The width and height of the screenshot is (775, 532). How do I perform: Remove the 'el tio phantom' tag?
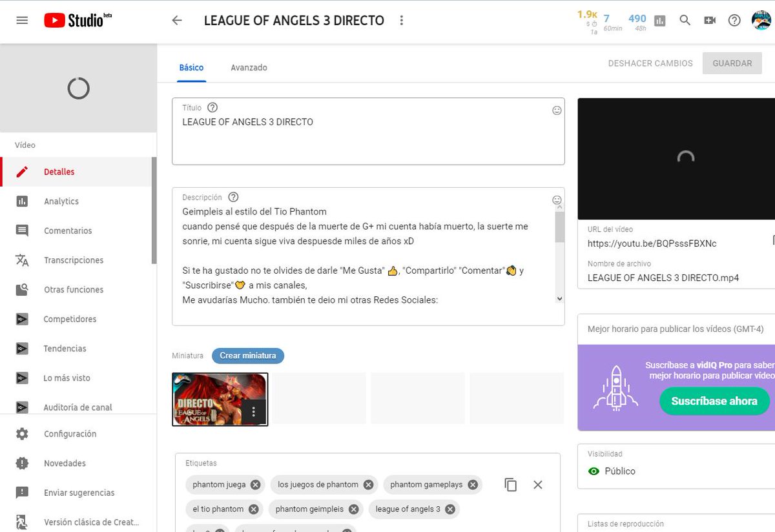tap(254, 509)
